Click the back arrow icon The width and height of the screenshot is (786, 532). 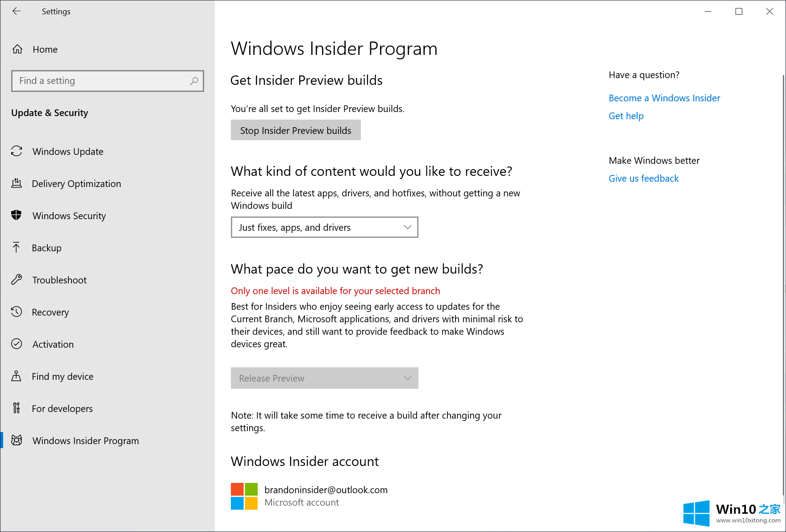17,11
